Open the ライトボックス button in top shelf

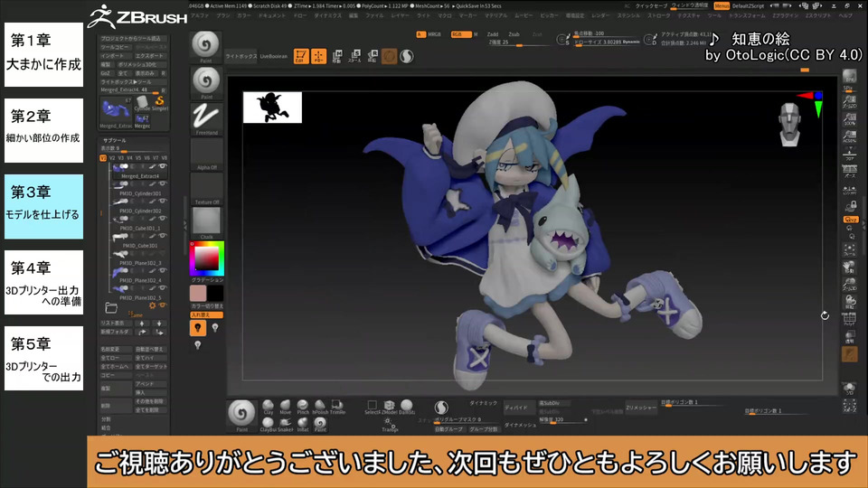click(x=241, y=56)
